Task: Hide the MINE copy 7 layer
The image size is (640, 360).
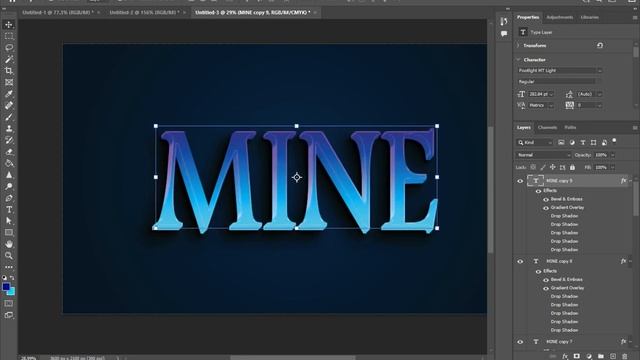Action: click(x=520, y=342)
